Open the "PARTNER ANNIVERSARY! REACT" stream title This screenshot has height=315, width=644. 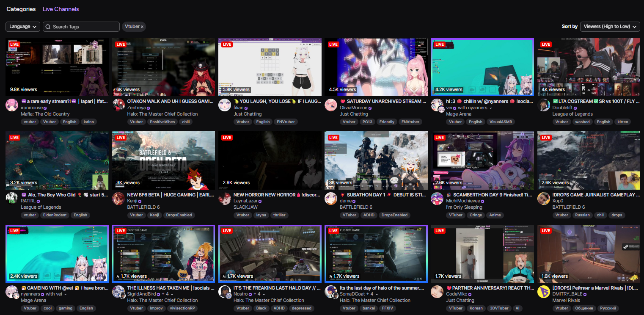coord(490,288)
